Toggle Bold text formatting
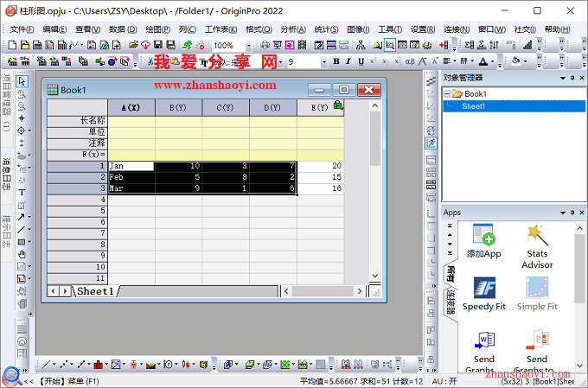 click(336, 61)
